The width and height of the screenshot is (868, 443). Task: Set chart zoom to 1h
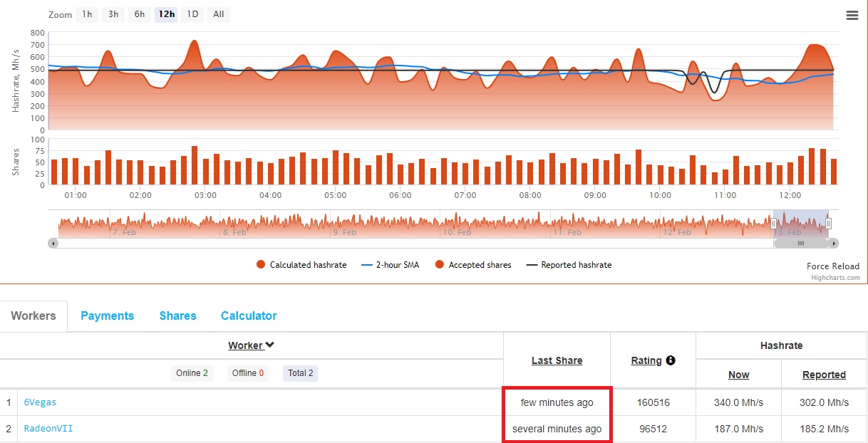click(x=87, y=14)
